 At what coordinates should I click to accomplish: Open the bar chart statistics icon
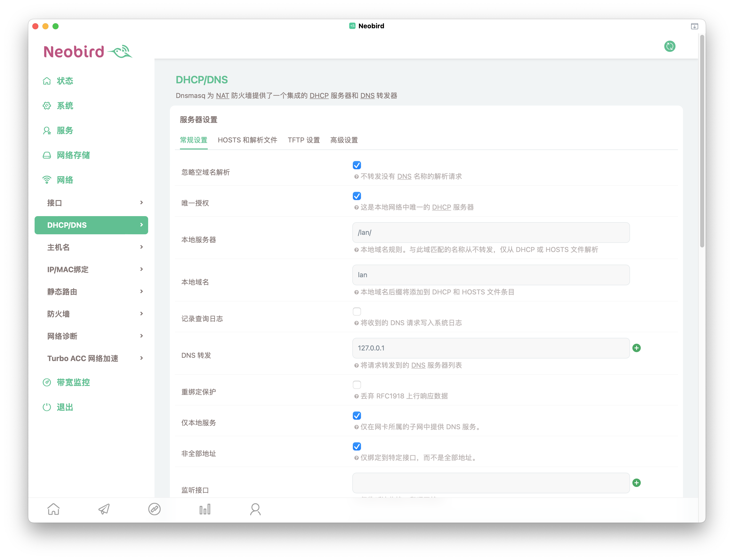(x=205, y=509)
